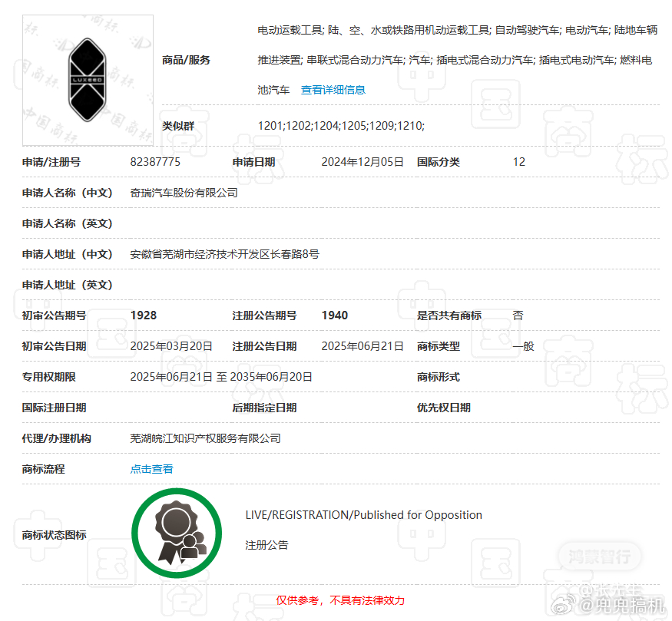
Task: Click similar group codes 1201;1202;1204;1205;1209;1210;
Action: 341,126
